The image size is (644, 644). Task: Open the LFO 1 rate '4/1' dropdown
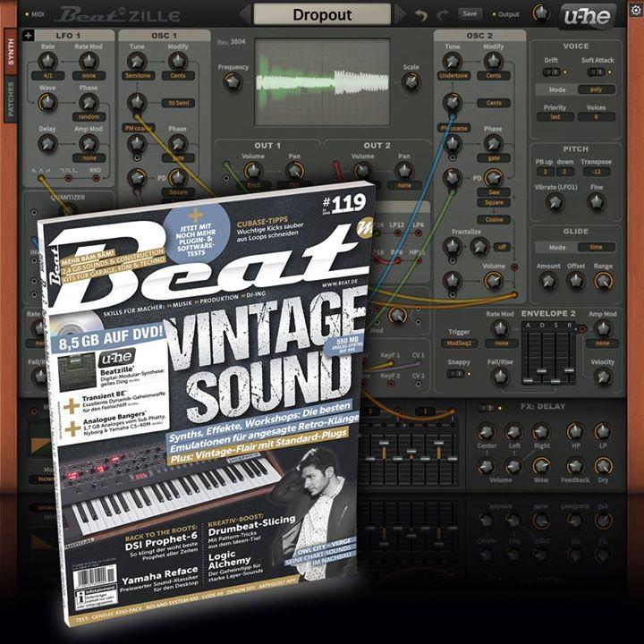(x=47, y=75)
